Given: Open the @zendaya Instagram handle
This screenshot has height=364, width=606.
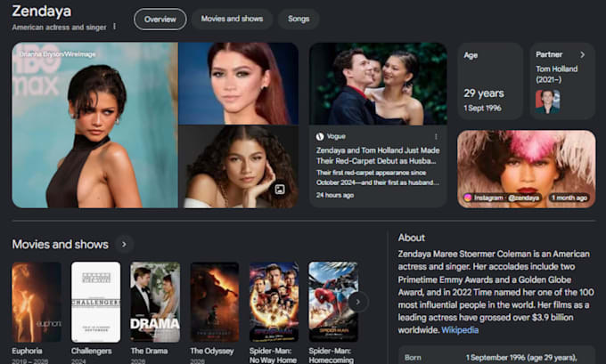Looking at the screenshot, I should click(523, 198).
